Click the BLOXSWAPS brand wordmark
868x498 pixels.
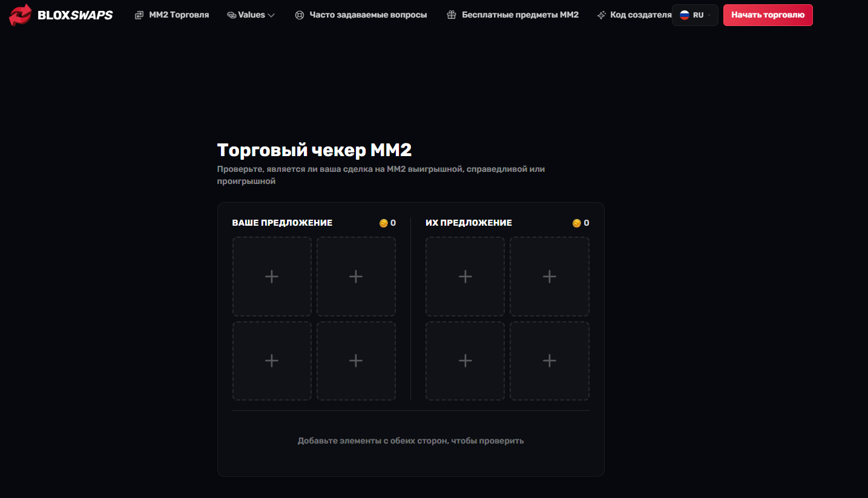click(75, 15)
